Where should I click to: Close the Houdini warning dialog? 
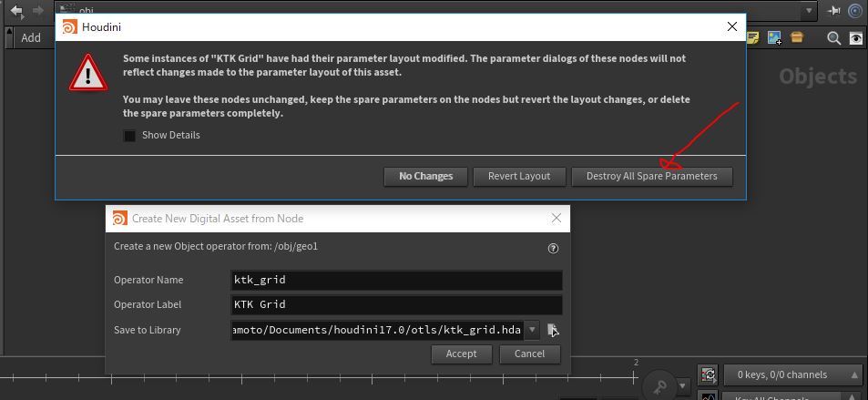(731, 26)
